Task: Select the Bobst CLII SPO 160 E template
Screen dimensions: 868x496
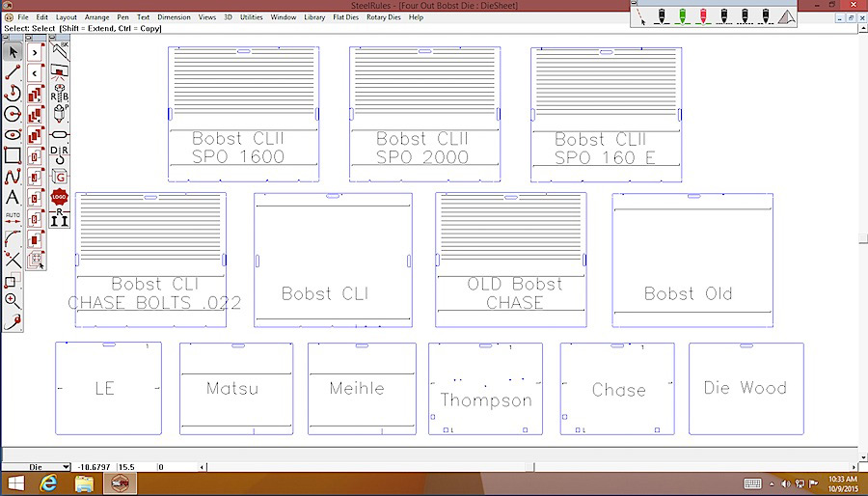Action: (607, 115)
